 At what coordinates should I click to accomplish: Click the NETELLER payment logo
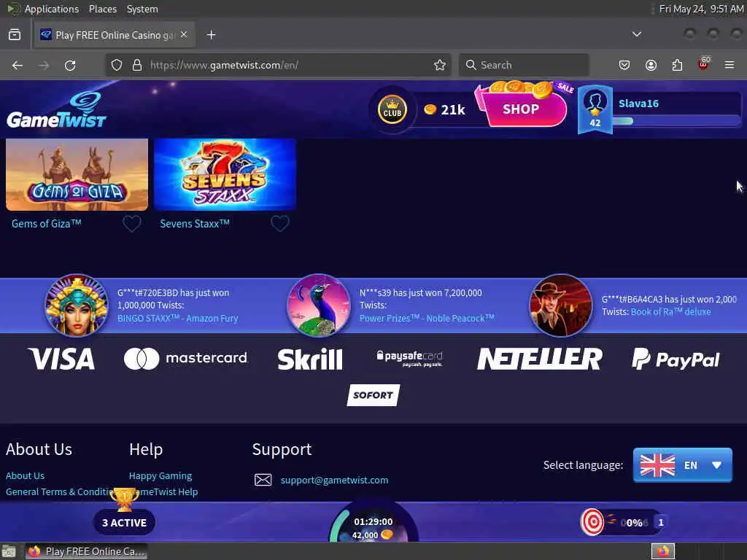[x=540, y=359]
